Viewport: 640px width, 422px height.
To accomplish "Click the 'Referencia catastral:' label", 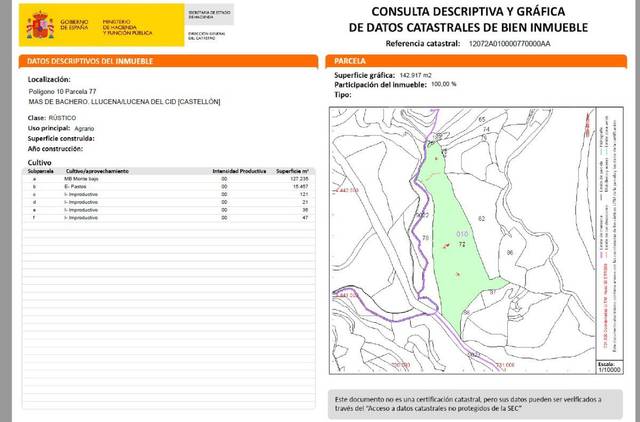I will (x=423, y=43).
